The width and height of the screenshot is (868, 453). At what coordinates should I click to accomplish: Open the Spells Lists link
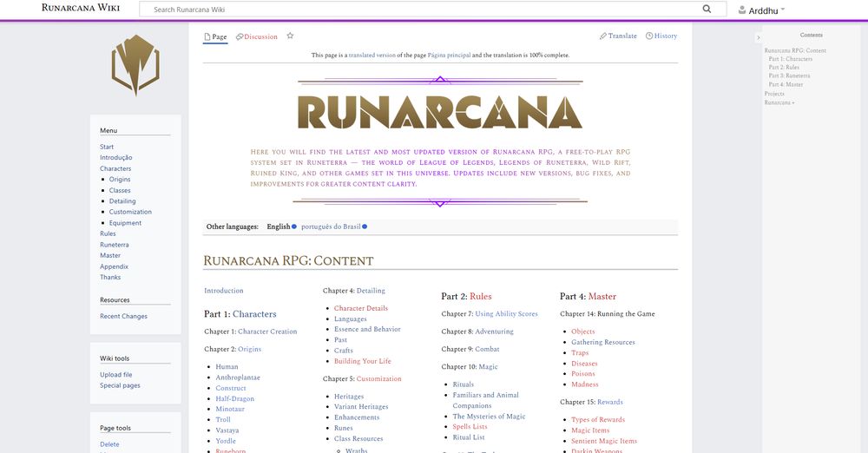click(x=470, y=427)
